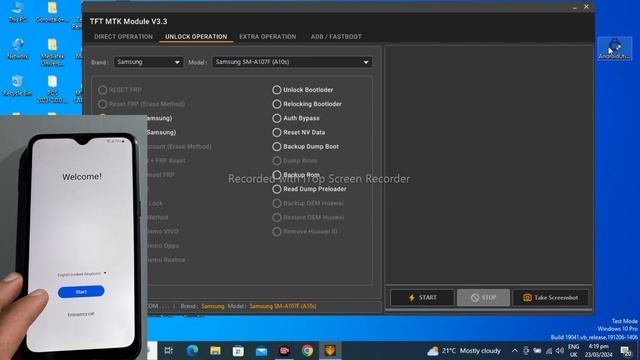Open Mediatek folder on desktop
The width and height of the screenshot is (640, 360).
52,52
